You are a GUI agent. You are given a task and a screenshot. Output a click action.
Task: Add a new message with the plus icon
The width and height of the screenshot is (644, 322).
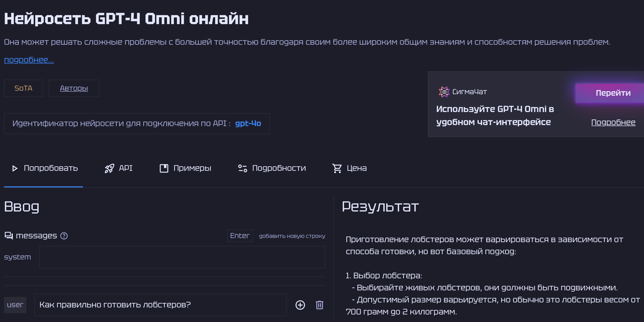[x=300, y=305]
